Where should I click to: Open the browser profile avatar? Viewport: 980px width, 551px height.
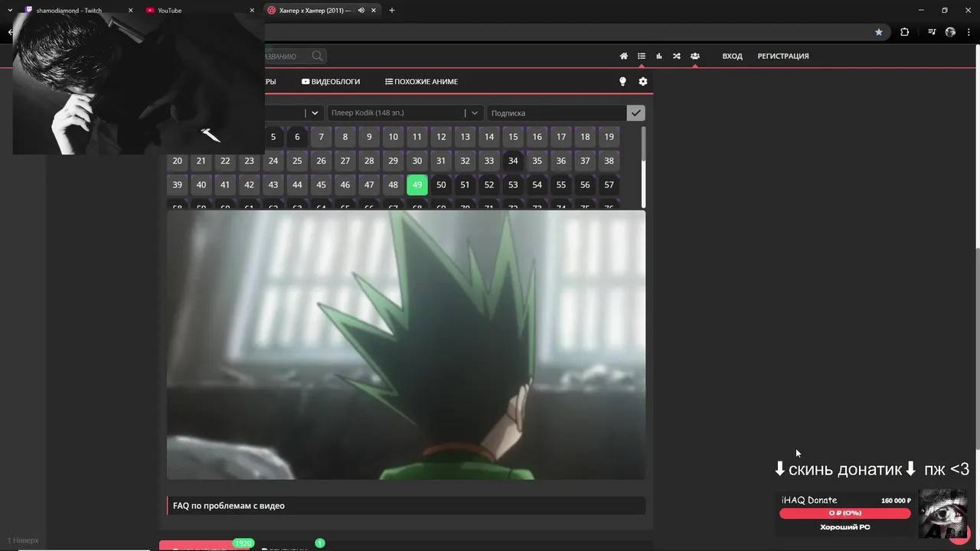[x=951, y=32]
